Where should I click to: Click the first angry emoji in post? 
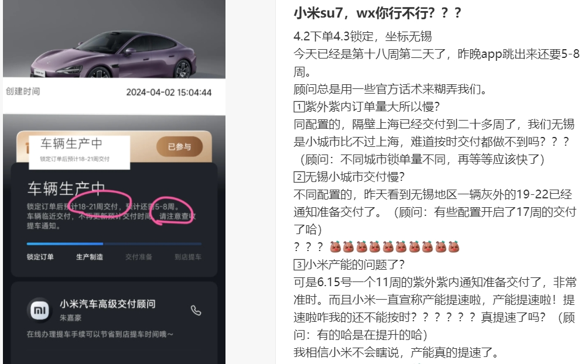(x=336, y=246)
